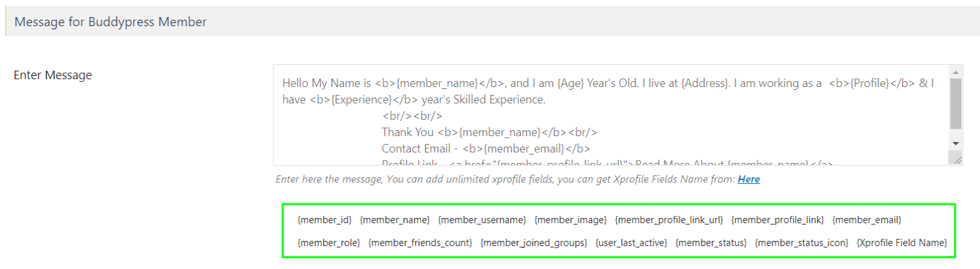
Task: Click the textarea scrollbar thumb
Action: pyautogui.click(x=955, y=103)
